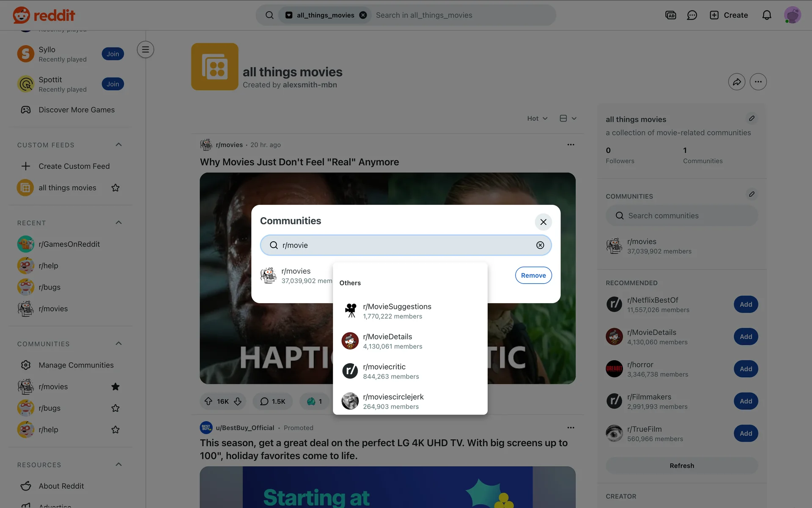The width and height of the screenshot is (812, 508).
Task: Share the all things movies feed
Action: click(x=736, y=82)
